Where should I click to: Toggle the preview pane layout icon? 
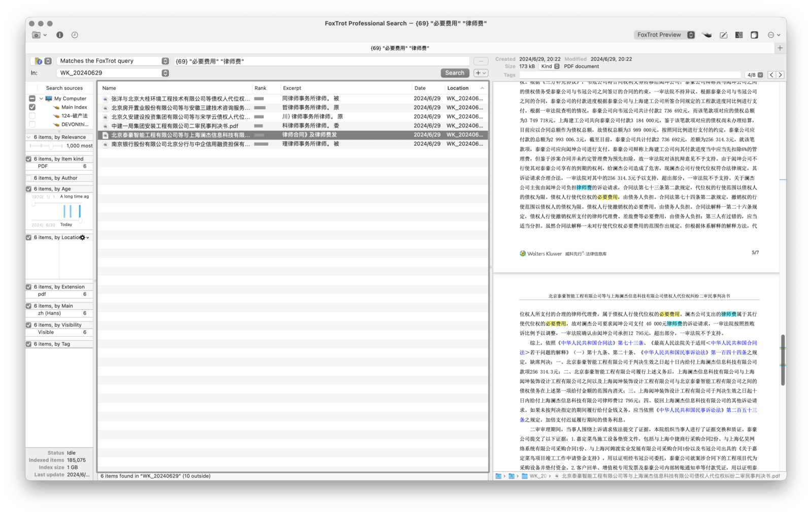point(755,35)
